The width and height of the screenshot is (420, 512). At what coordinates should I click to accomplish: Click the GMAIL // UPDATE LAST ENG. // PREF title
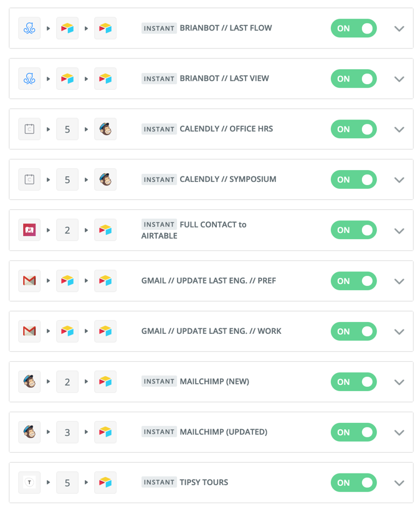coord(208,281)
